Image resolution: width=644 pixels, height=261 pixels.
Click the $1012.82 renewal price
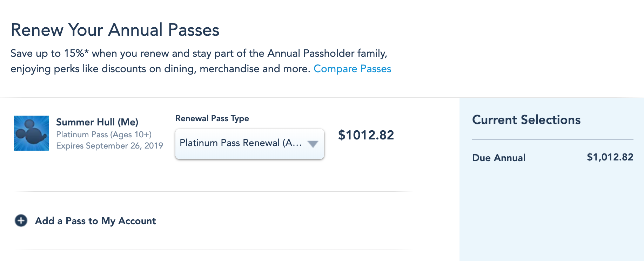tap(366, 135)
